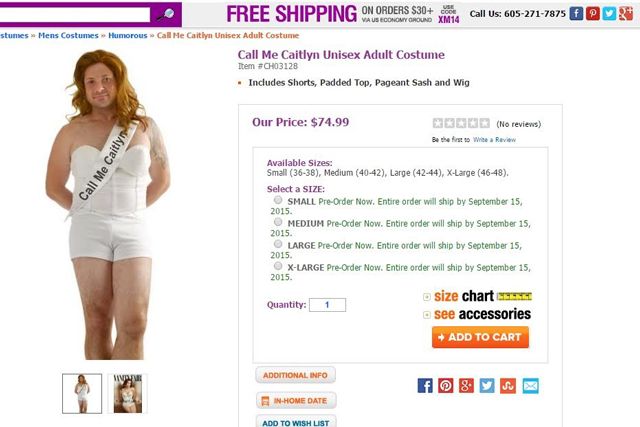Email this product using envelope icon
This screenshot has width=640, height=427.
coord(530,385)
